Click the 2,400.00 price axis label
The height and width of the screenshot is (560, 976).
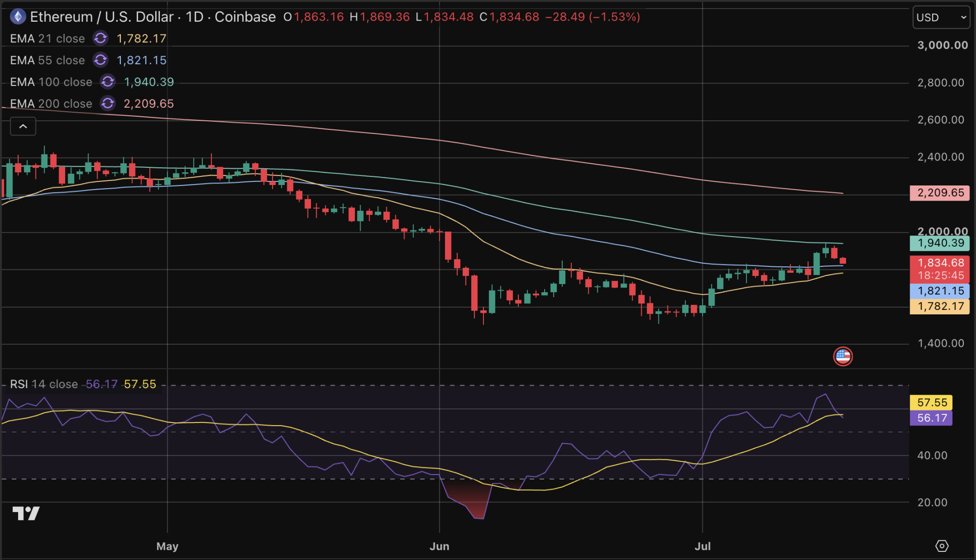(x=941, y=157)
